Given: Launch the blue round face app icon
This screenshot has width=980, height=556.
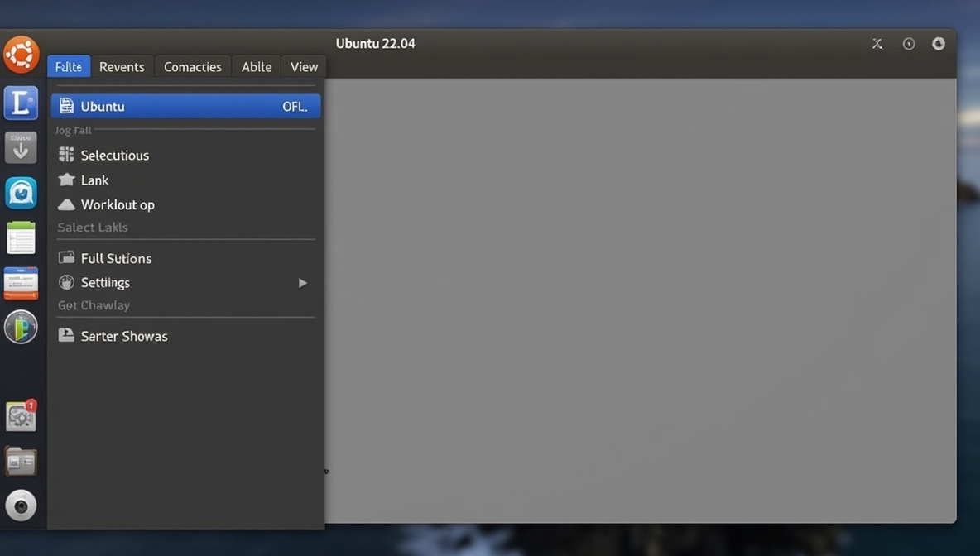Looking at the screenshot, I should 21,193.
